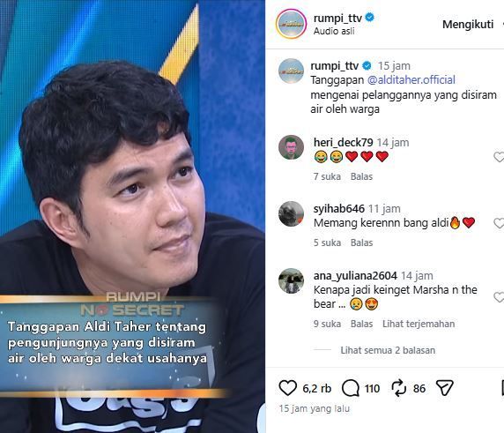Screen dimensions: 504x433
Task: Like the post with heart icon
Action: [x=287, y=388]
